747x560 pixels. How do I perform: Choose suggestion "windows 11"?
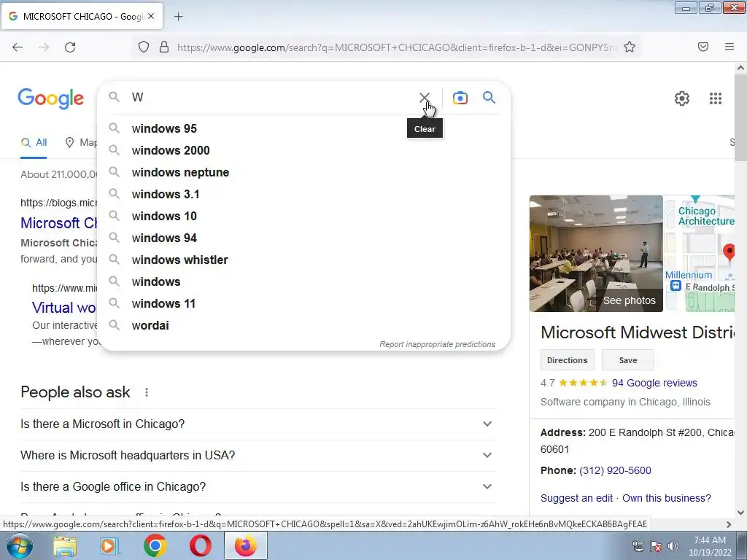tap(304, 304)
